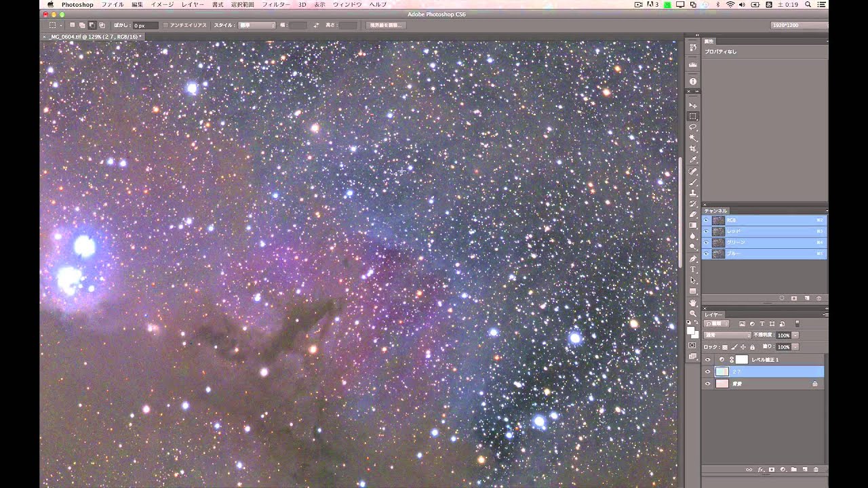Open the Histogram panel icon
The height and width of the screenshot is (488, 868).
coord(693,64)
